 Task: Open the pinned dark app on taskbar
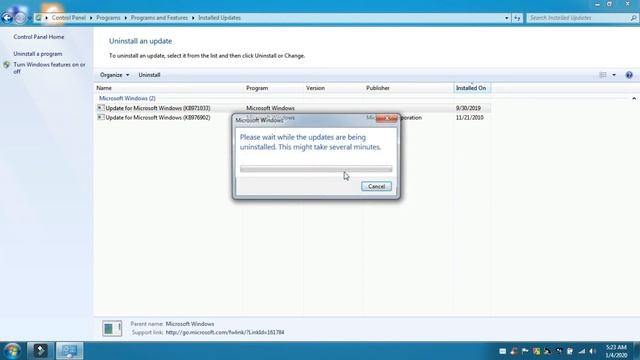[40, 351]
